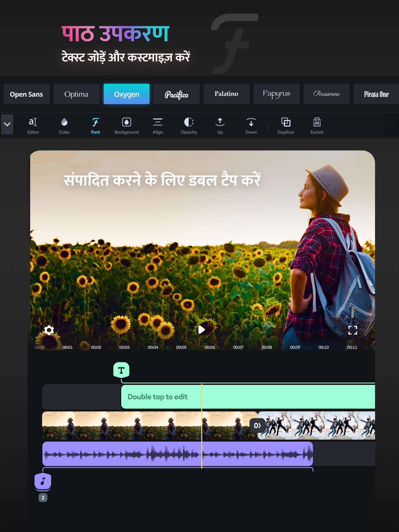Select the Background tool icon
Image resolution: width=399 pixels, height=532 pixels.
pos(127,122)
